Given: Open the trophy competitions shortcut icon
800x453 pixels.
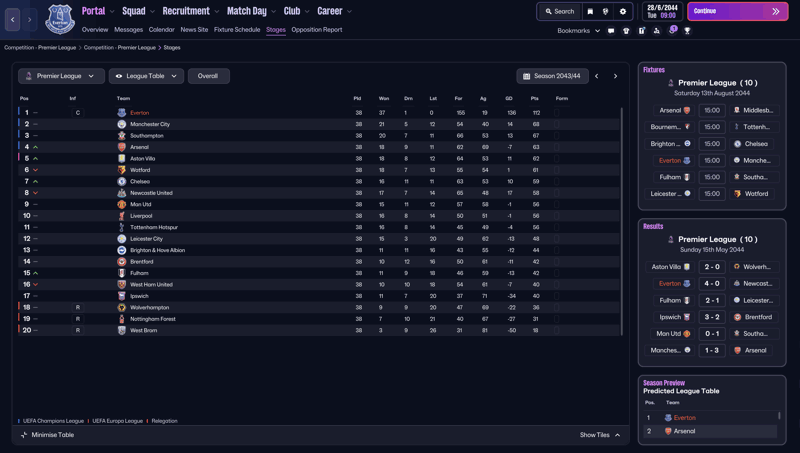Looking at the screenshot, I should tap(687, 31).
